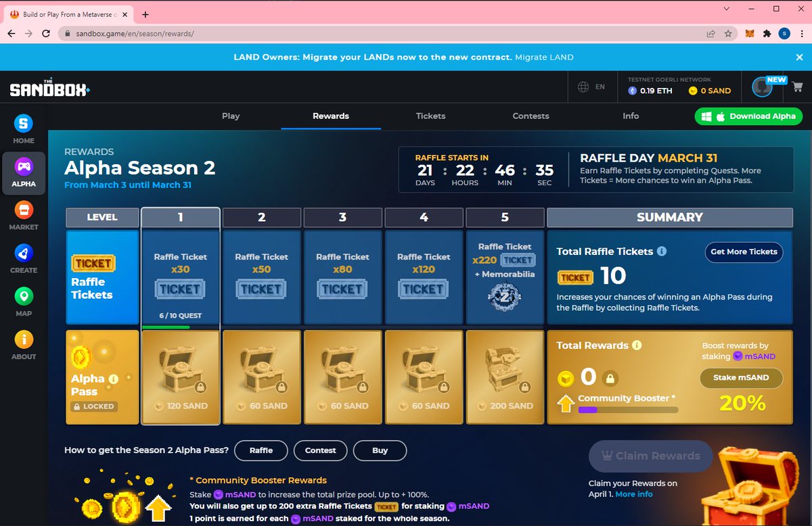Click the Claim Rewards button
Image resolution: width=812 pixels, height=526 pixels.
point(651,456)
